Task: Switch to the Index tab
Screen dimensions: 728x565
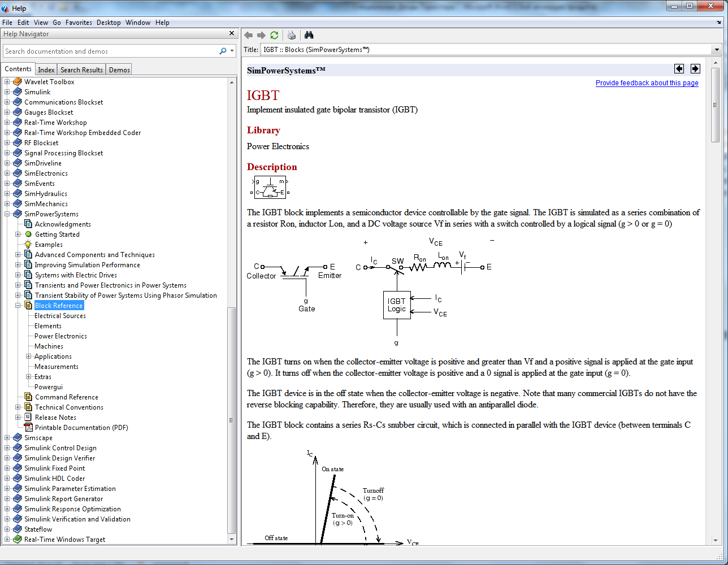Action: (x=46, y=70)
